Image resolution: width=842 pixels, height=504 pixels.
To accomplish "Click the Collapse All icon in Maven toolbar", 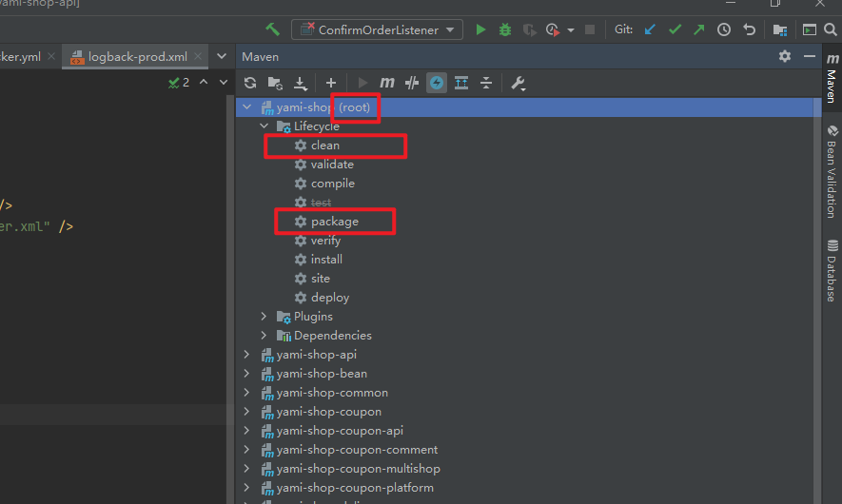I will 486,84.
